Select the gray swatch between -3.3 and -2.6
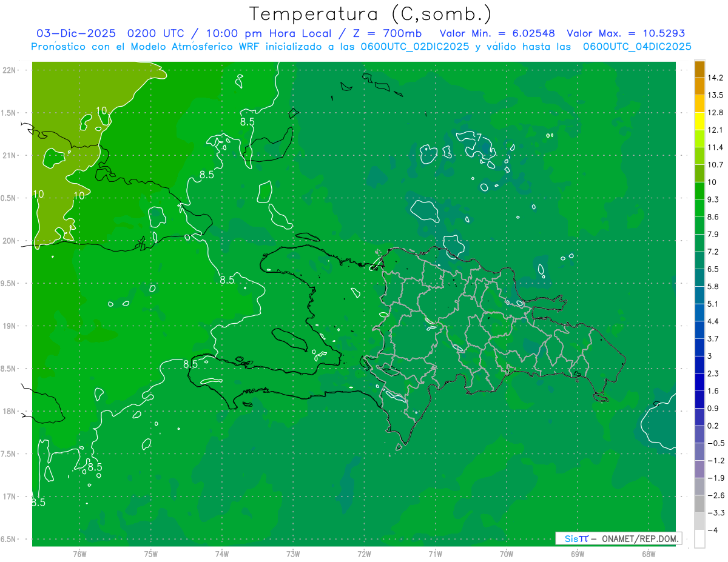 pos(699,504)
